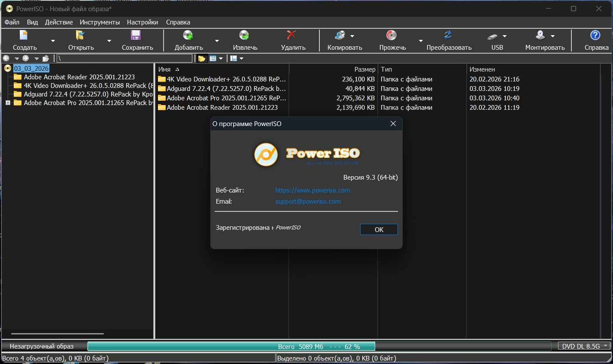
Task: Expand the Adobe Acrobat Pro tree node
Action: pos(8,103)
